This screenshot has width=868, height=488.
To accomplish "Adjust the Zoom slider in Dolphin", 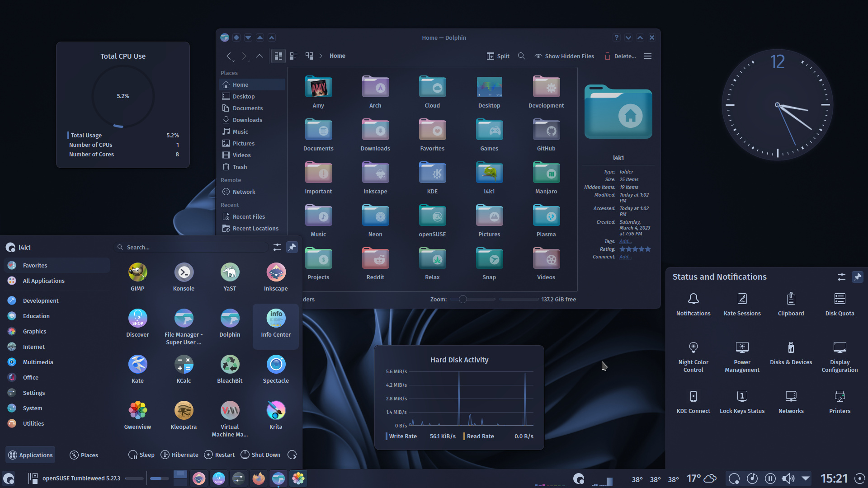I will (x=463, y=299).
